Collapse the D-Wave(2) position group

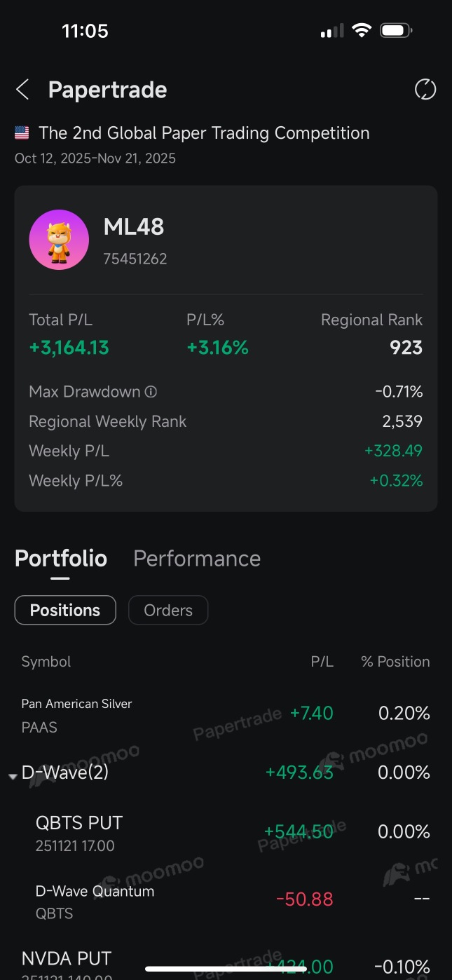point(13,777)
